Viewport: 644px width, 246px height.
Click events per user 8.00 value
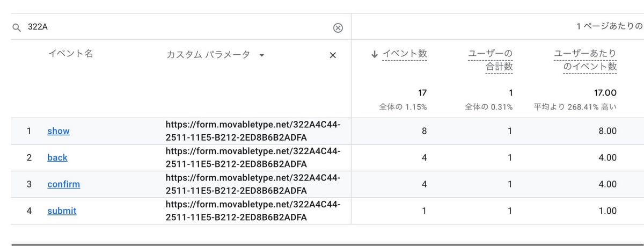tap(608, 131)
